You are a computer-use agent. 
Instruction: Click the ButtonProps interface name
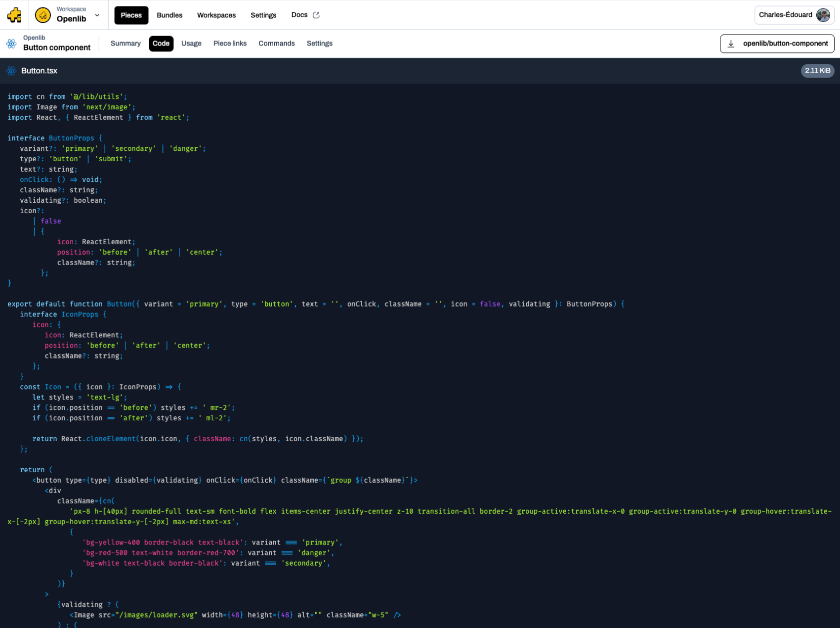71,138
